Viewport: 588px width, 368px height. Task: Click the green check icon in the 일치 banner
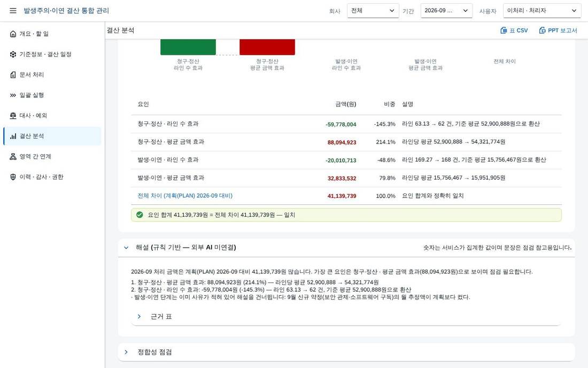(x=140, y=215)
